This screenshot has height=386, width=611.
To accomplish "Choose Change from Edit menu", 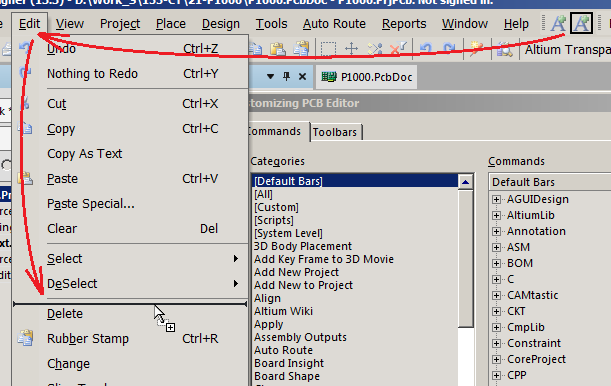I will pyautogui.click(x=130, y=363).
